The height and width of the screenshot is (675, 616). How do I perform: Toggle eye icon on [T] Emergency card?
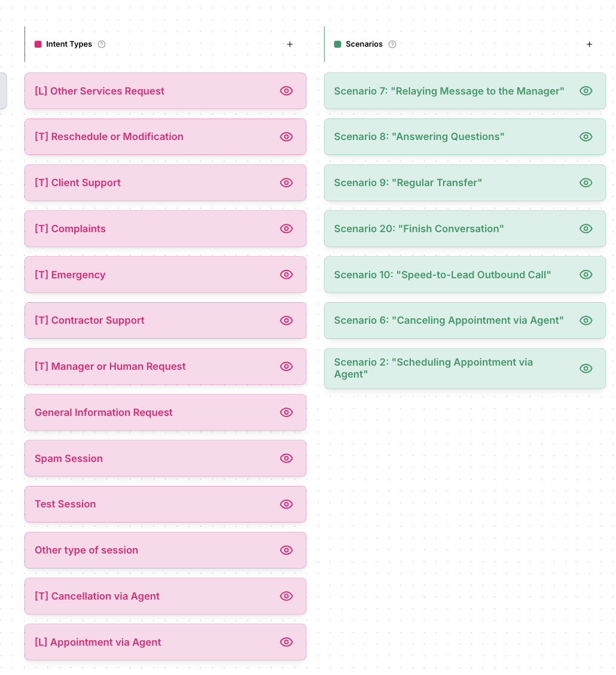(x=286, y=275)
